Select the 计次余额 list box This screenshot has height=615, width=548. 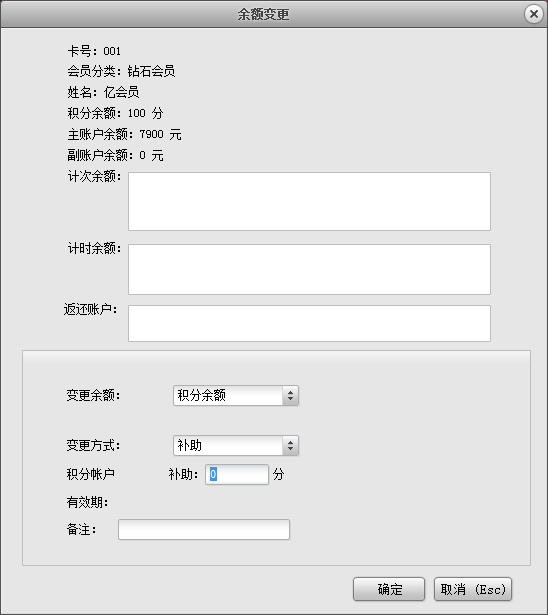pos(309,201)
